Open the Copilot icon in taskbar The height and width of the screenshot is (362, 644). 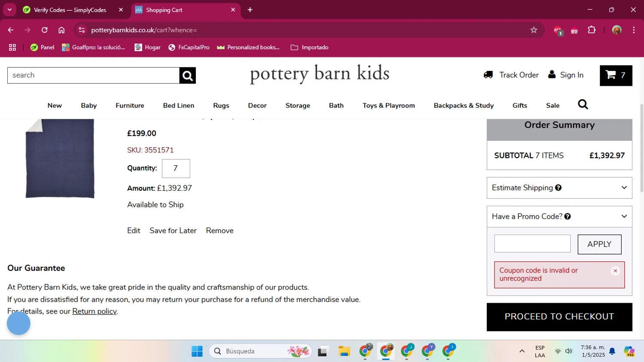click(x=629, y=351)
